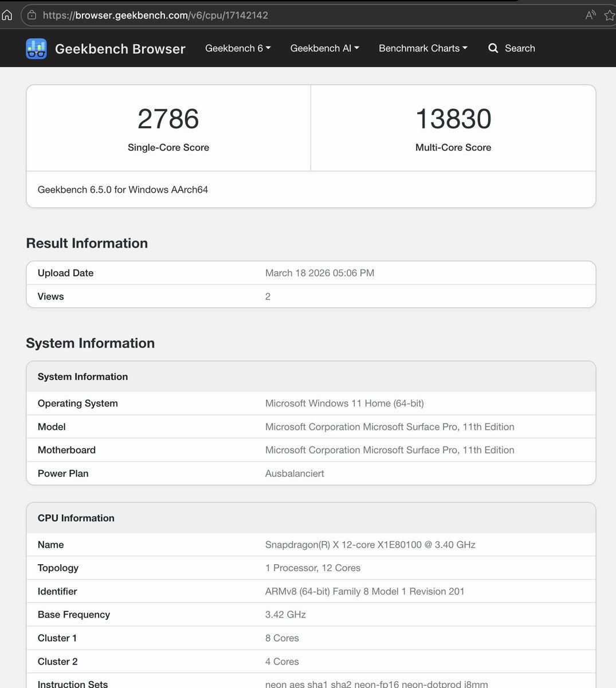Viewport: 616px width, 688px height.
Task: Click the Views value 2
Action: tap(268, 296)
